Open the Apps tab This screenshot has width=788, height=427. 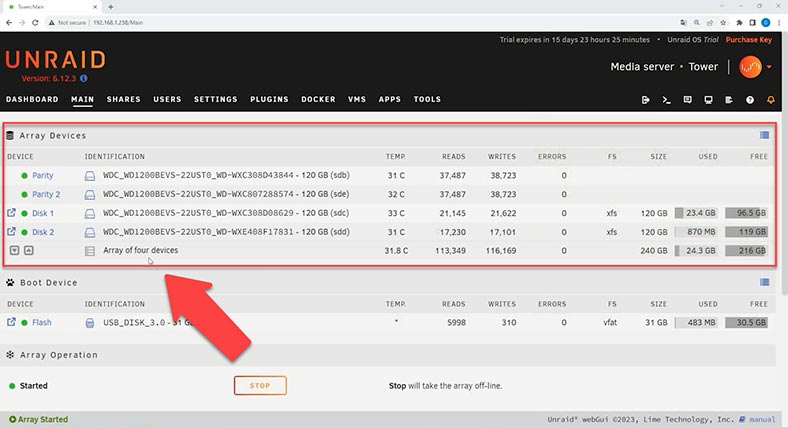click(389, 99)
